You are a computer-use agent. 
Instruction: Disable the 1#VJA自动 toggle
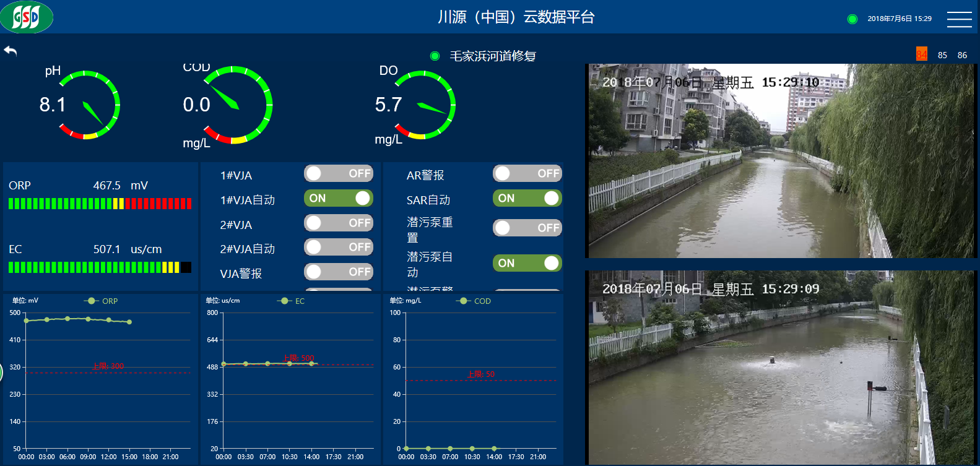[338, 198]
